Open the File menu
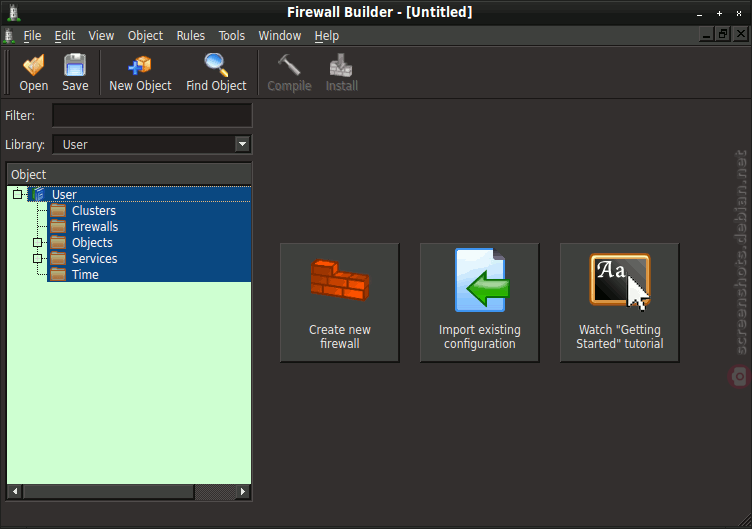The image size is (752, 529). click(x=32, y=36)
